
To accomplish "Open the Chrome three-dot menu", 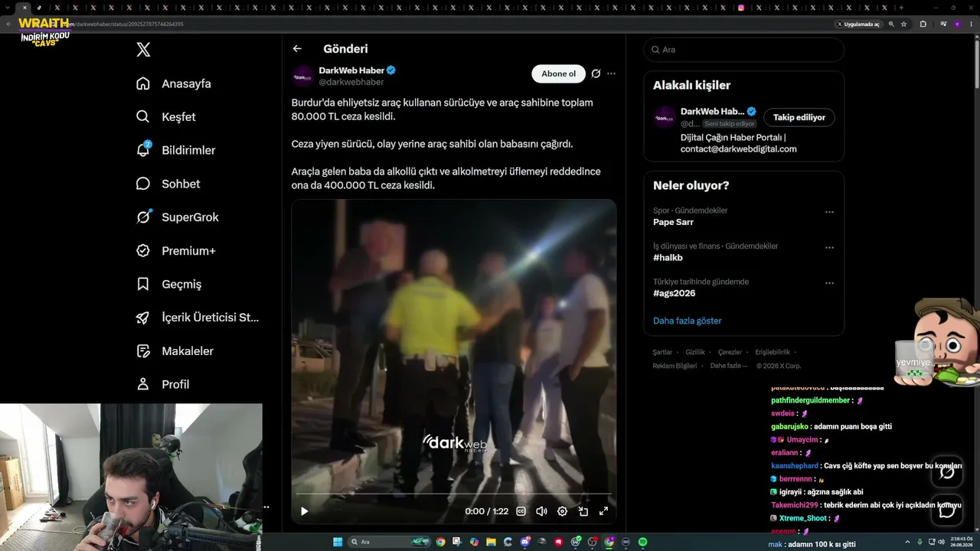I will [x=972, y=24].
